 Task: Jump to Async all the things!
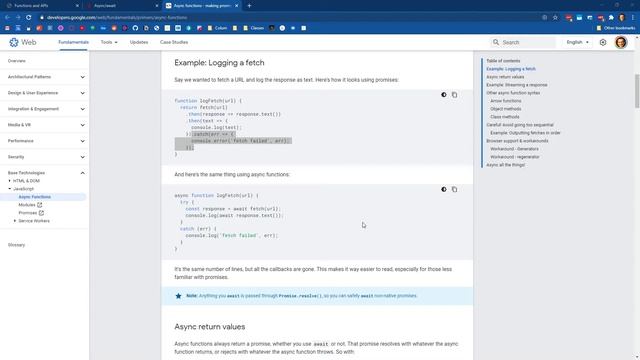click(505, 165)
